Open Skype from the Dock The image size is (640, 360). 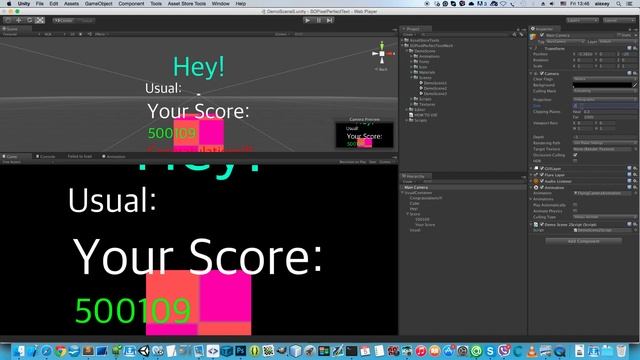(490, 351)
